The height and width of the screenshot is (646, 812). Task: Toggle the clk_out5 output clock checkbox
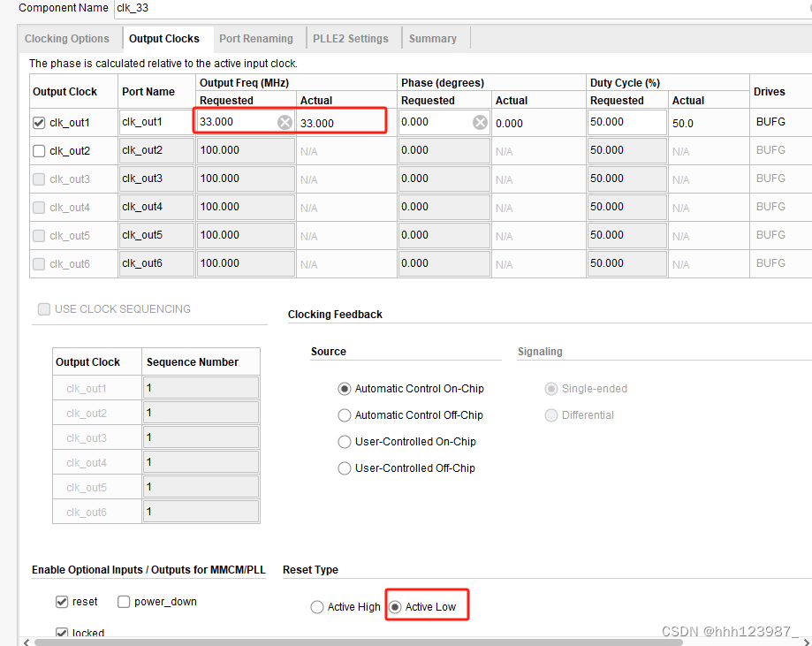click(39, 236)
